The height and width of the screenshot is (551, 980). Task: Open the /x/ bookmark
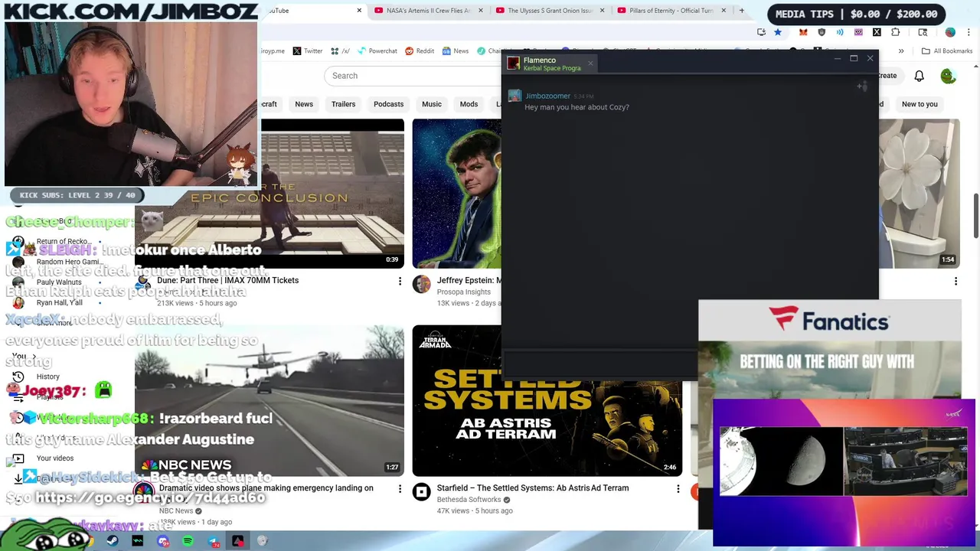coord(341,51)
